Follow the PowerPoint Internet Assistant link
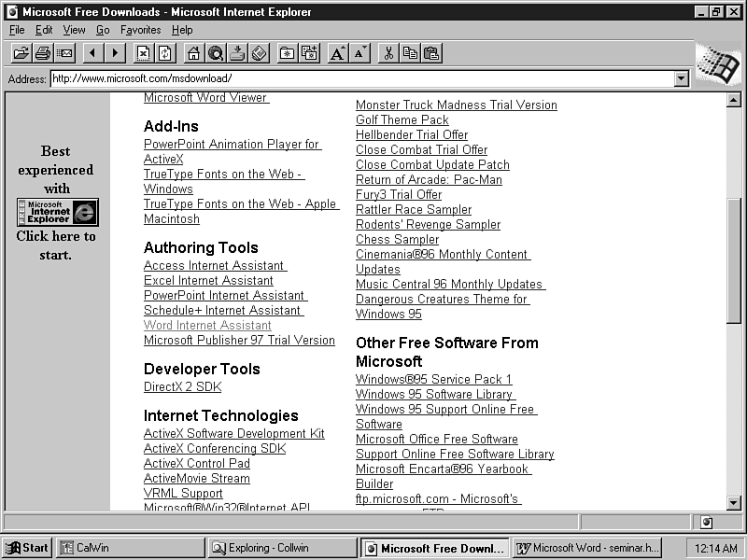747x560 pixels. point(224,295)
